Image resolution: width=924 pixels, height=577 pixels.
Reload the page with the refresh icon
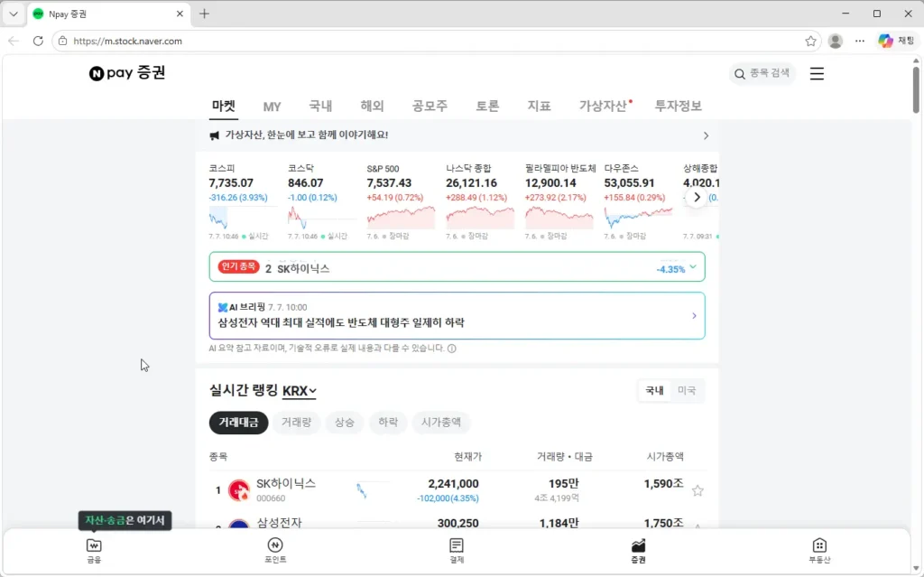(x=38, y=41)
